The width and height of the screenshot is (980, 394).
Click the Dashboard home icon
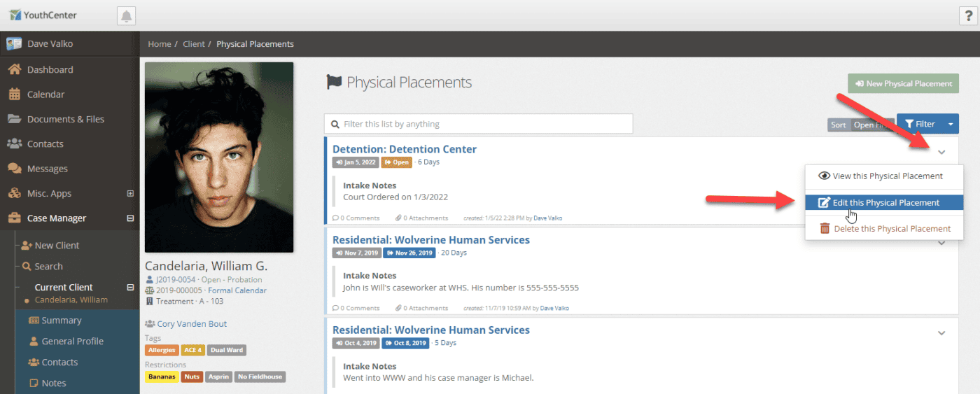tap(14, 69)
